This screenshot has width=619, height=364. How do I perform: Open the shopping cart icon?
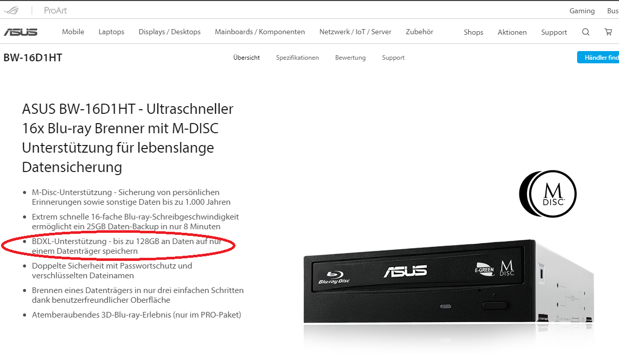tap(608, 32)
